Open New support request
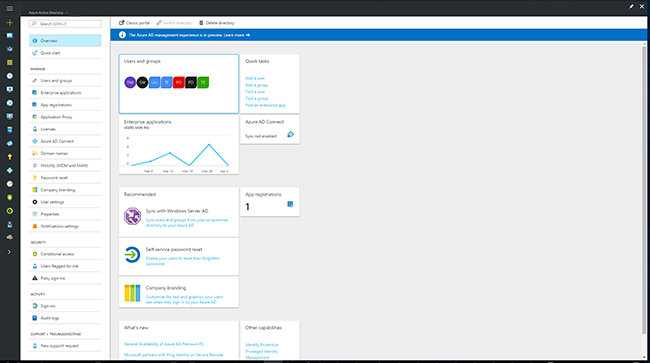This screenshot has width=650, height=363. 65,346
